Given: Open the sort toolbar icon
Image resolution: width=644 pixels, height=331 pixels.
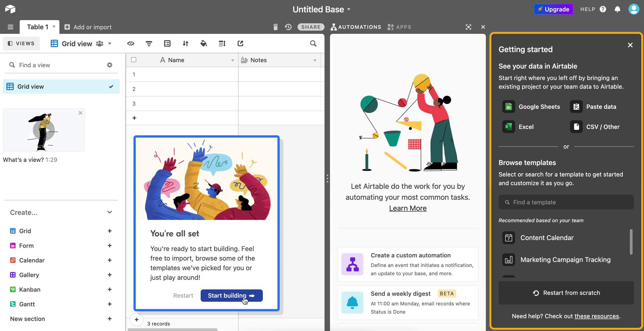Looking at the screenshot, I should [x=185, y=43].
